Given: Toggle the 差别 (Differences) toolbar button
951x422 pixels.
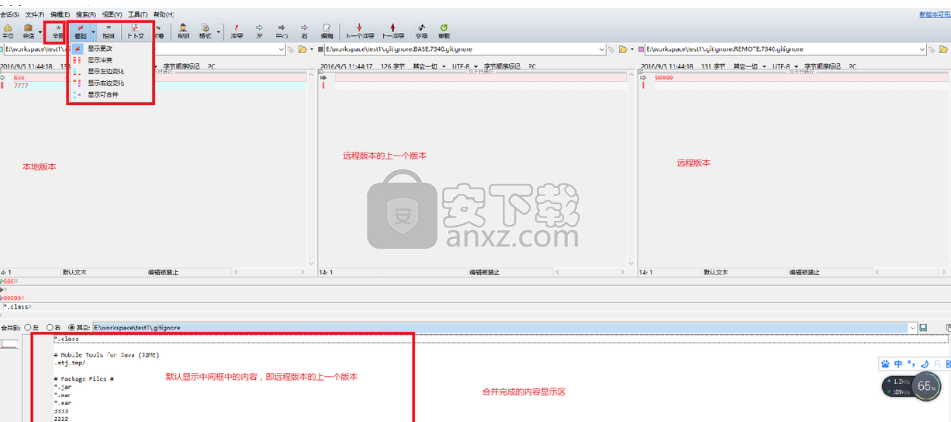Looking at the screenshot, I should pos(80,32).
